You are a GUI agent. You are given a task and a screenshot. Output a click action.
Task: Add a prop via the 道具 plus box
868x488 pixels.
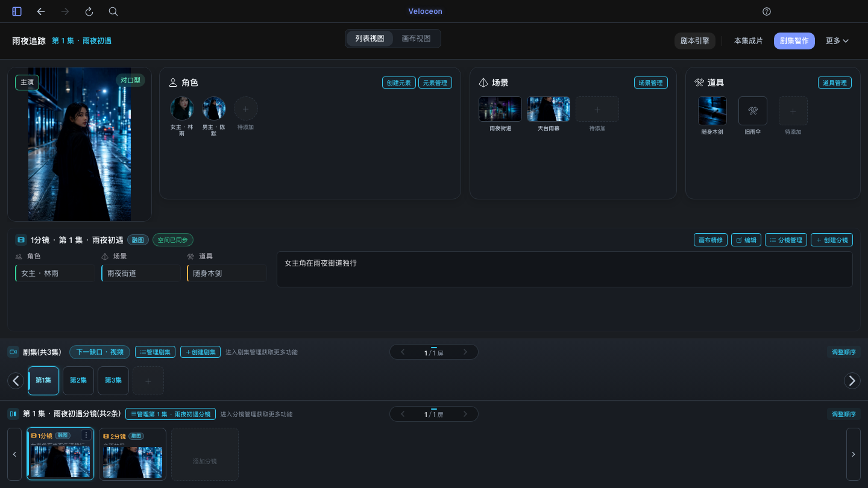[x=793, y=111]
